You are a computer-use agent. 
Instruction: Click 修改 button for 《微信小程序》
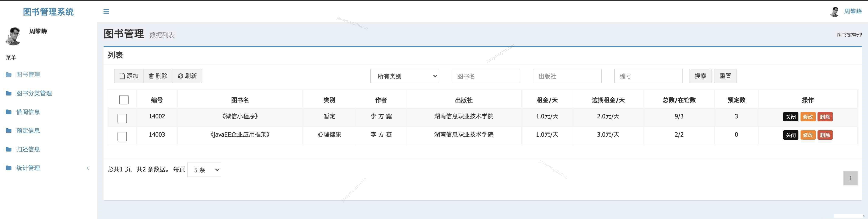808,117
